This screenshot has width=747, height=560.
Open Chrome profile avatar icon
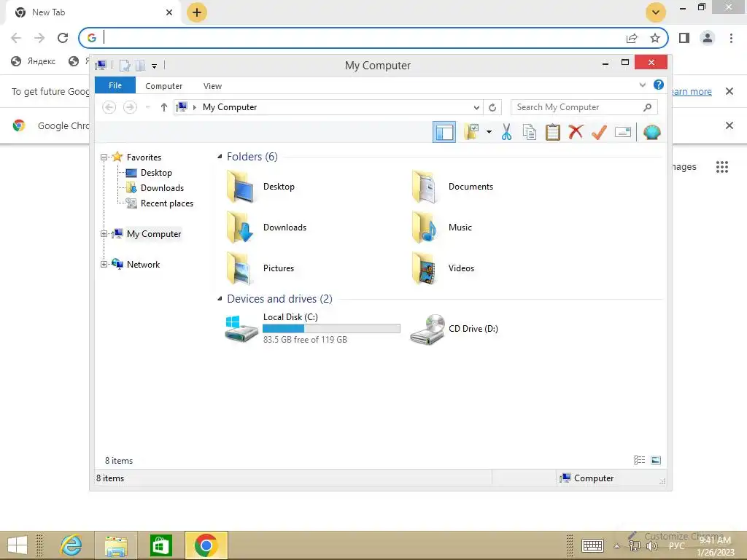click(x=708, y=38)
